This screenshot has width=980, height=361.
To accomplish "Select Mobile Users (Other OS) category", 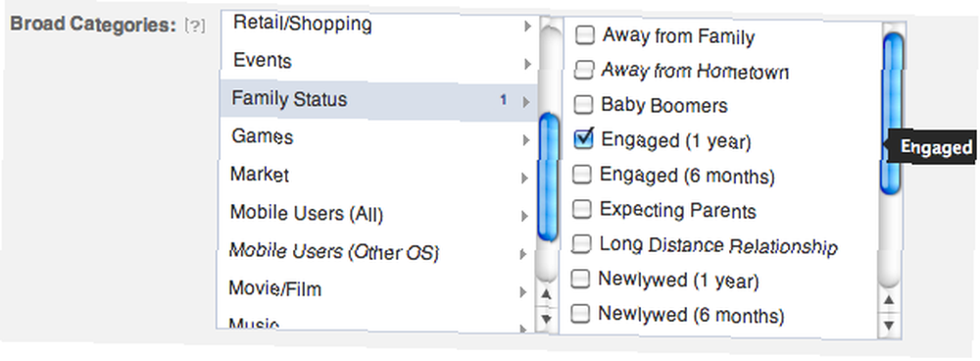I will pyautogui.click(x=377, y=252).
